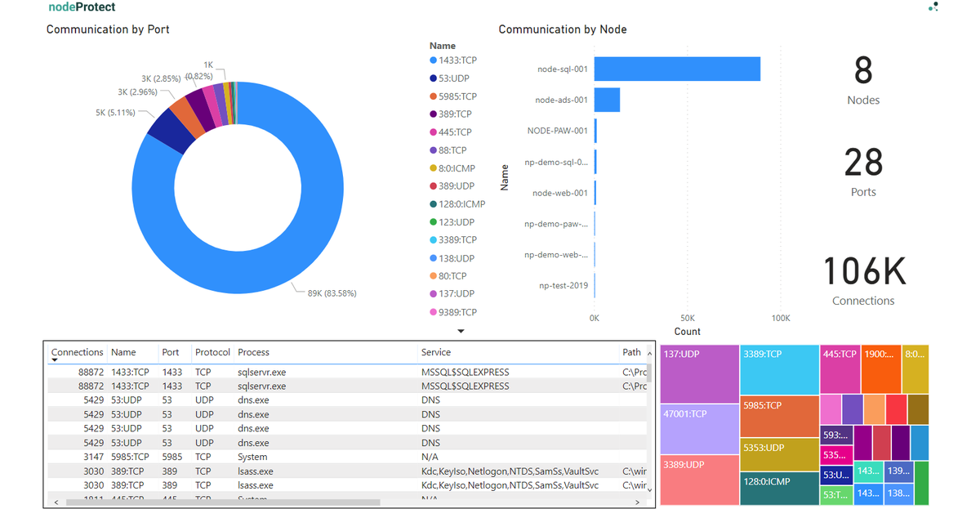Select the table's horizontal scrollbar thumb
Screen dimensions: 980x509
coord(223,502)
